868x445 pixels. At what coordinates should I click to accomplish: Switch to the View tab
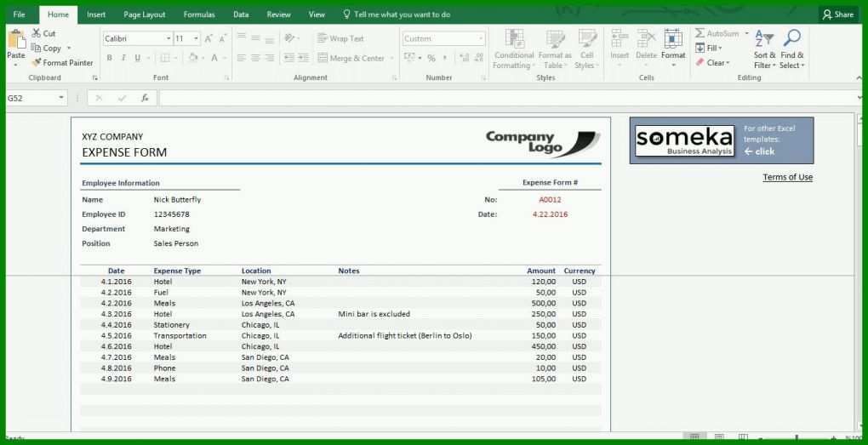pyautogui.click(x=317, y=14)
